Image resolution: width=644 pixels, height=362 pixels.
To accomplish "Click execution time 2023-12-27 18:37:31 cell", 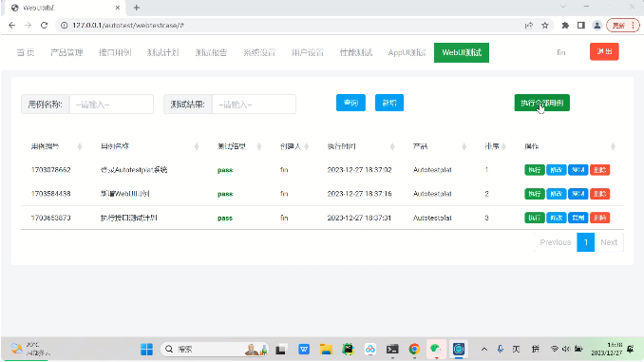I will coord(359,218).
